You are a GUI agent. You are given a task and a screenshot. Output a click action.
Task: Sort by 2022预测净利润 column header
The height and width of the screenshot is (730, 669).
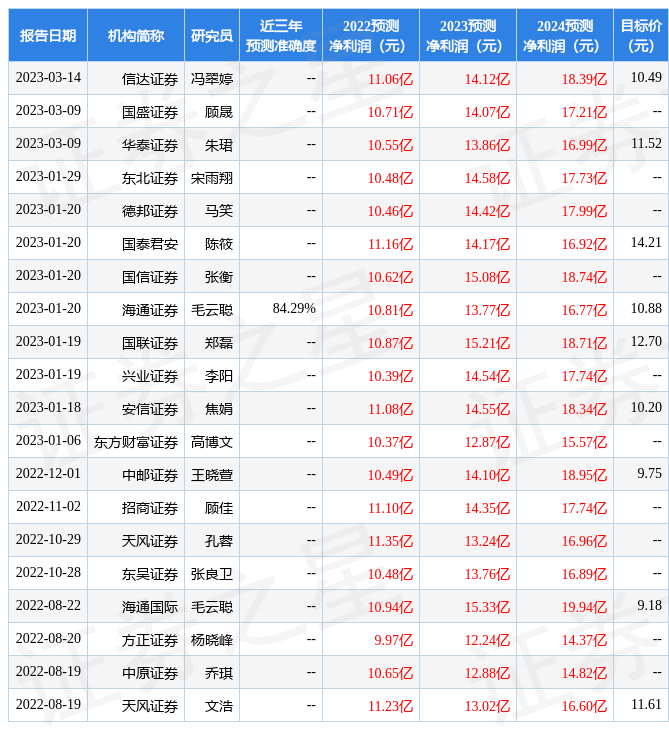click(x=371, y=35)
